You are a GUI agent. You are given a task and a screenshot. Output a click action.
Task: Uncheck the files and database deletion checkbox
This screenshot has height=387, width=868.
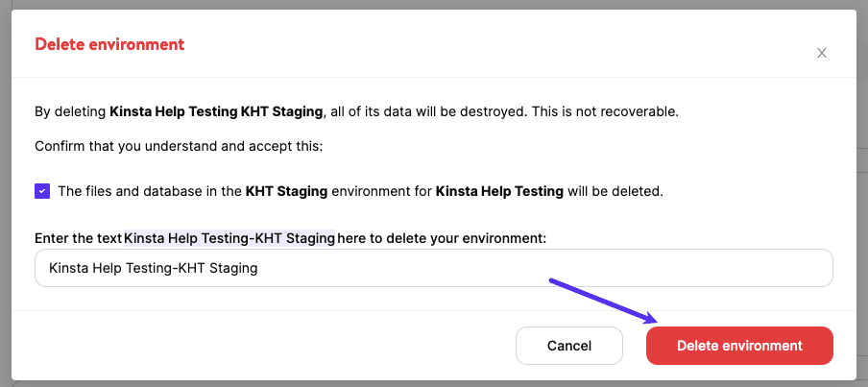coord(42,191)
